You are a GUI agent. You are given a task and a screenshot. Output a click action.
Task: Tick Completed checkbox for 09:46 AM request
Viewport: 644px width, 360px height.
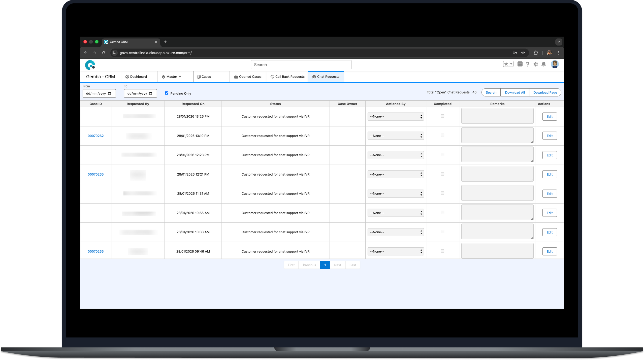coord(442,251)
